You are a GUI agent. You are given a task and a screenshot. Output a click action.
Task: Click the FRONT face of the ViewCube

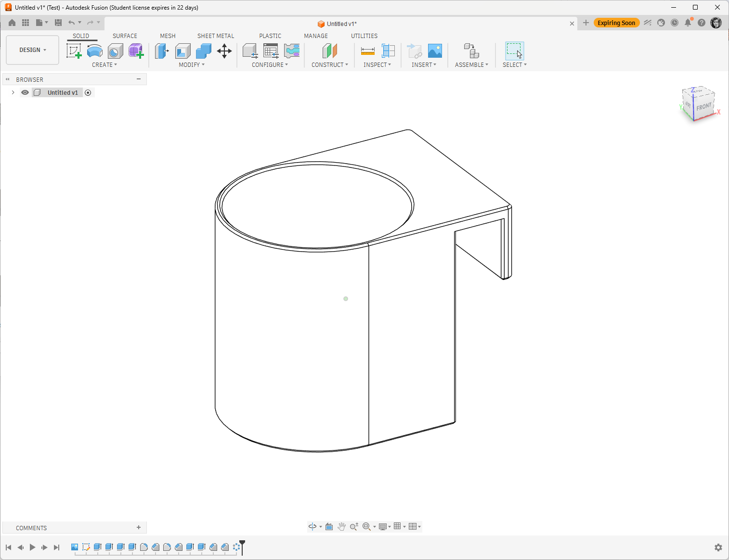click(x=703, y=106)
